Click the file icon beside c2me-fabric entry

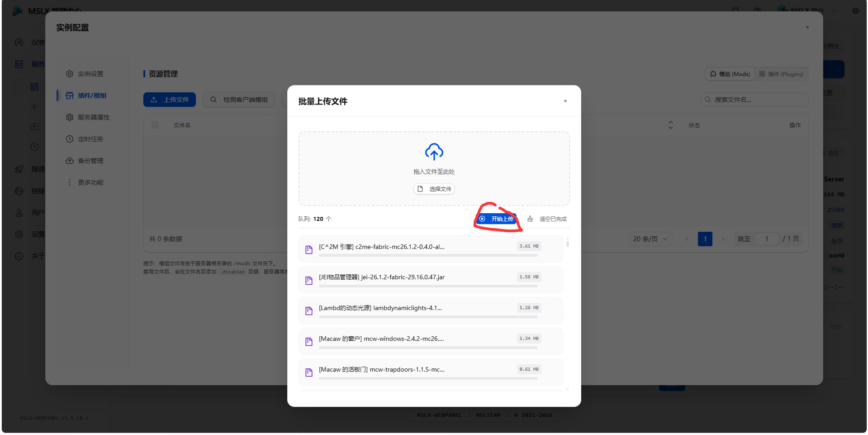309,249
